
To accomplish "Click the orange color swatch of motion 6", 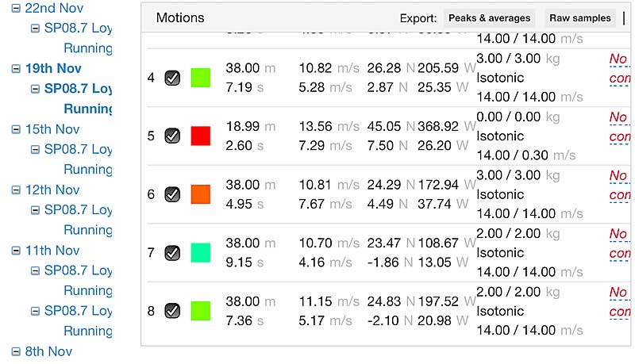I will (201, 194).
